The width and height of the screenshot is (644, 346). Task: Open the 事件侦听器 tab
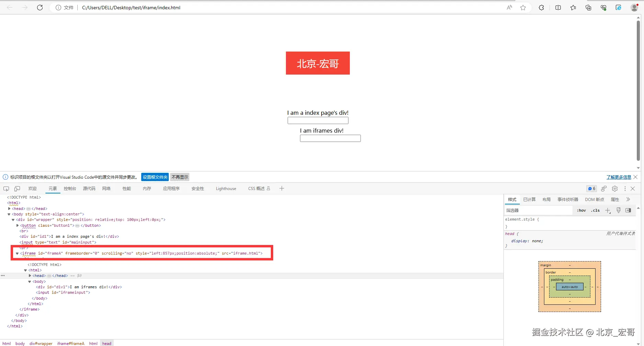pos(568,200)
